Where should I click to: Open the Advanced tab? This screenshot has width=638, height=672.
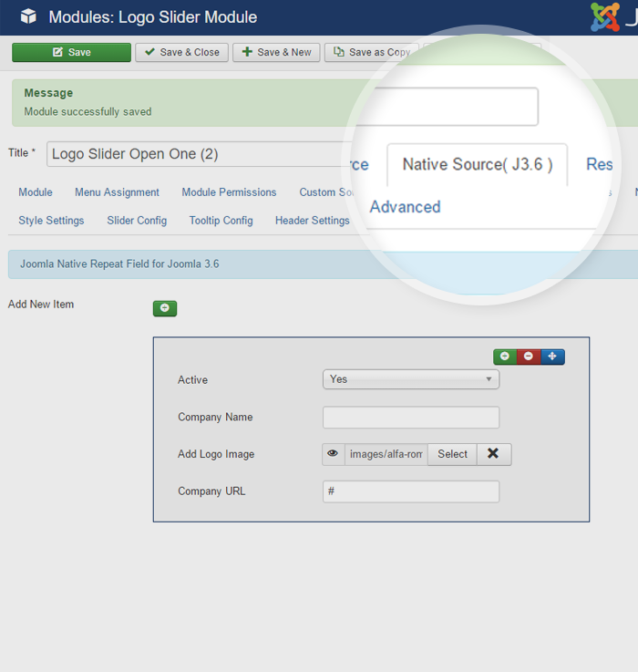coord(405,207)
